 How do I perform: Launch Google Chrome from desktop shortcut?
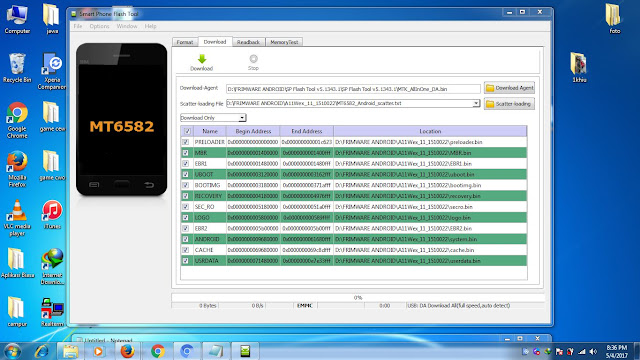pos(17,120)
